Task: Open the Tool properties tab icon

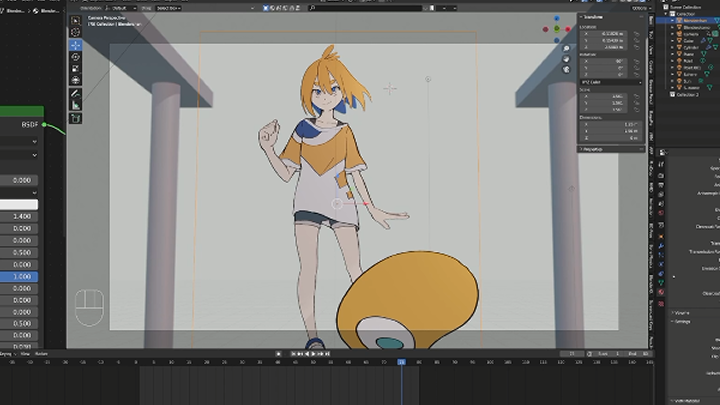Action: tap(661, 164)
